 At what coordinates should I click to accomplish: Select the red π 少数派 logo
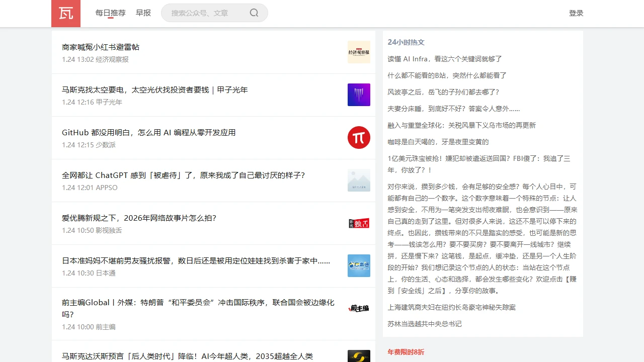[359, 137]
